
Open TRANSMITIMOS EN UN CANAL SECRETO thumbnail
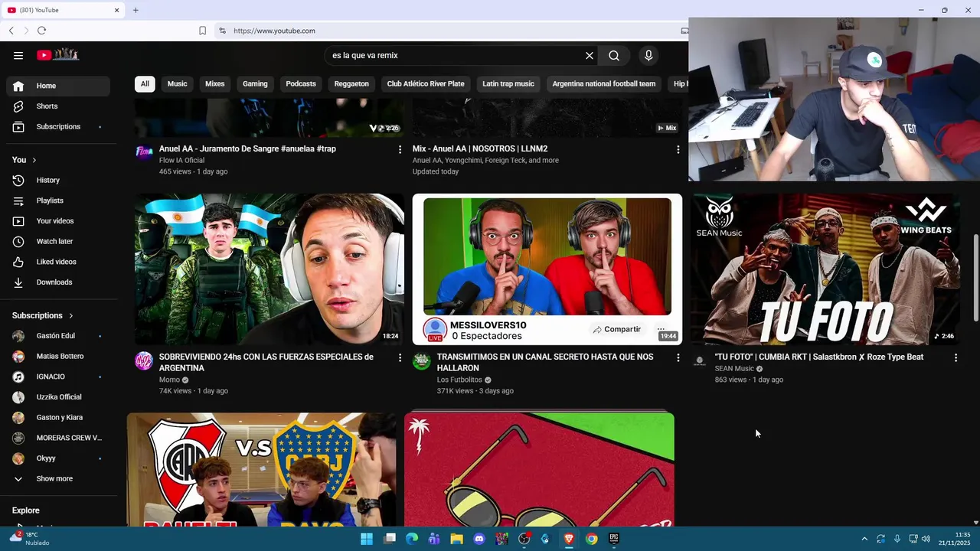[547, 269]
